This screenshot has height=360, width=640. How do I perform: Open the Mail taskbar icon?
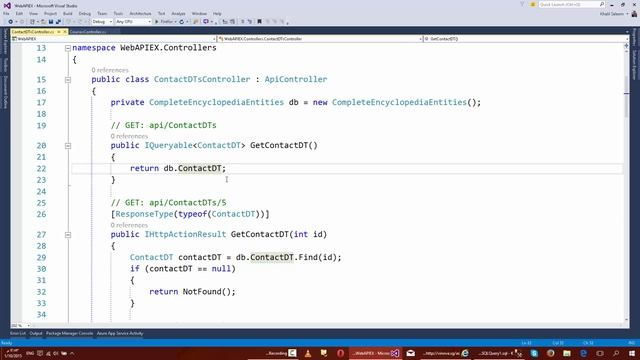(411, 353)
